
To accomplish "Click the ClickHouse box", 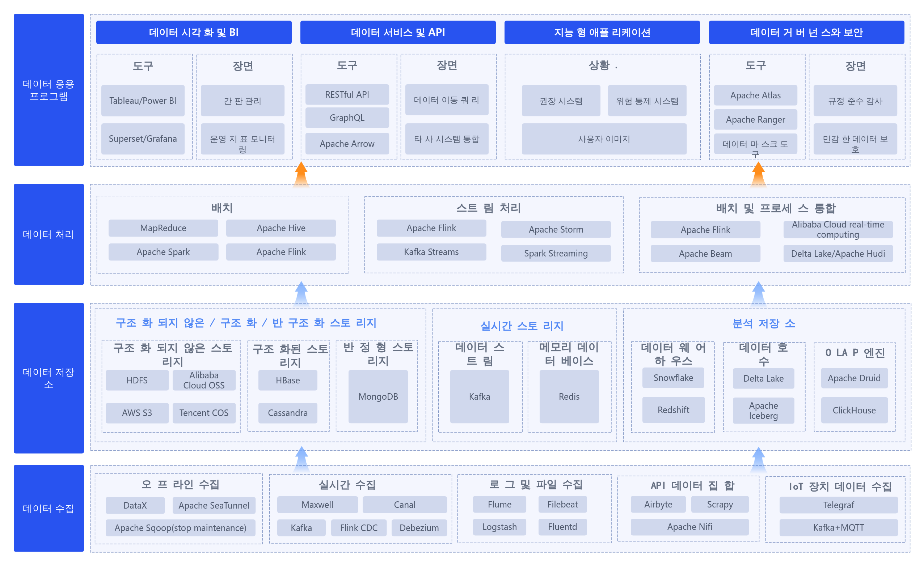I will click(854, 410).
